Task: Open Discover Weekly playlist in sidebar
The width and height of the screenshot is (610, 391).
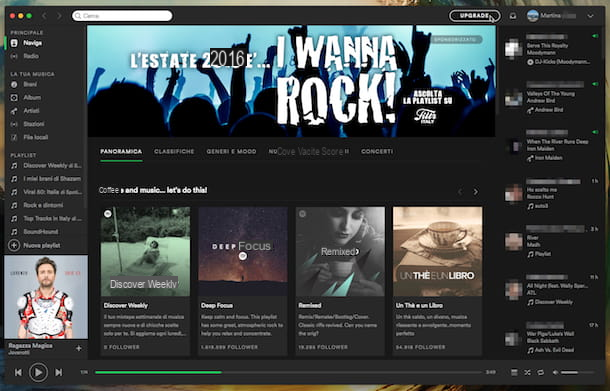Action: (x=52, y=165)
